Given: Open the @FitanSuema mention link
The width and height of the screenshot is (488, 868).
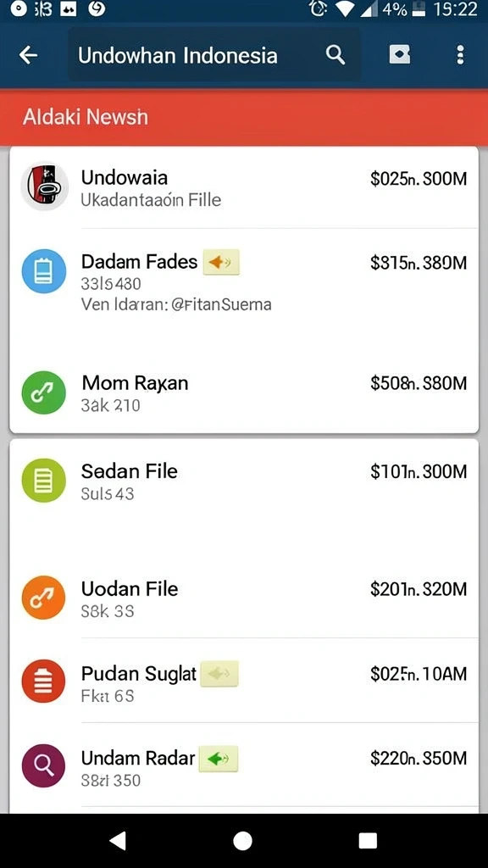Looking at the screenshot, I should pos(221,304).
